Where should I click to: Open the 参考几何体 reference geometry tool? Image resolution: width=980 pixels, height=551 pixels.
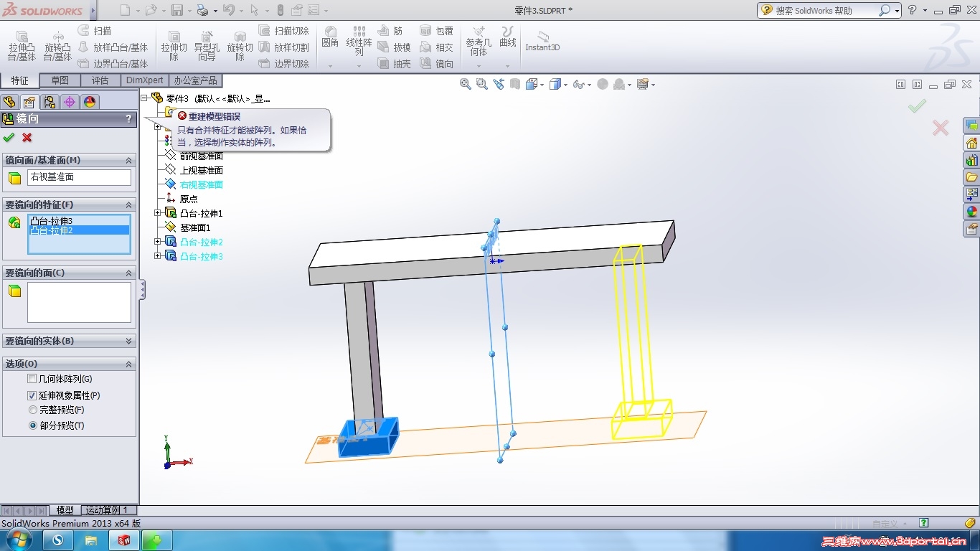coord(479,41)
